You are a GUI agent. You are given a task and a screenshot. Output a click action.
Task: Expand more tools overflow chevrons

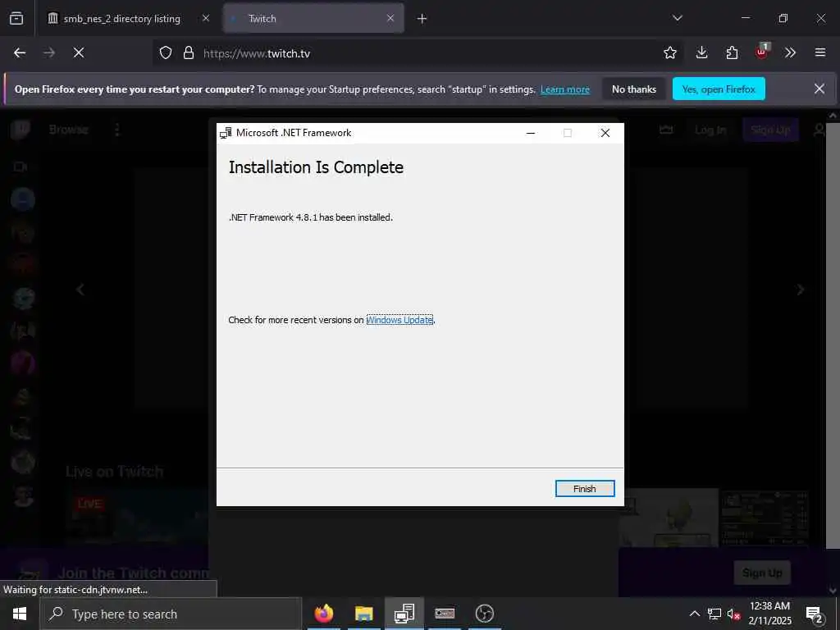pyautogui.click(x=790, y=52)
